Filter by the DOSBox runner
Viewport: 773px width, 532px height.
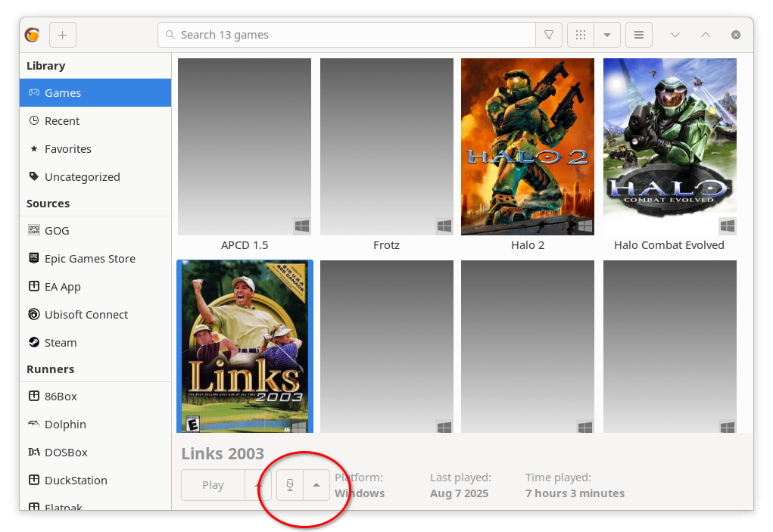tap(95, 453)
